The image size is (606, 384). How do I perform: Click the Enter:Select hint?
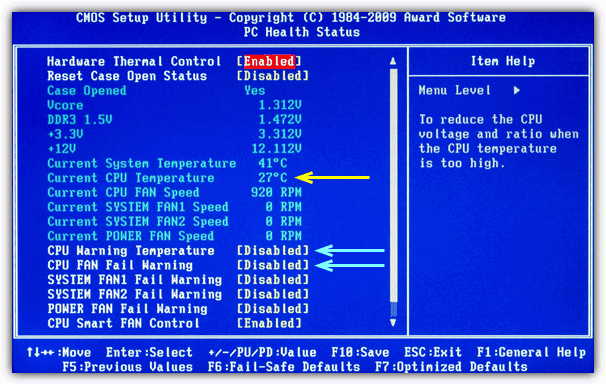click(x=149, y=352)
